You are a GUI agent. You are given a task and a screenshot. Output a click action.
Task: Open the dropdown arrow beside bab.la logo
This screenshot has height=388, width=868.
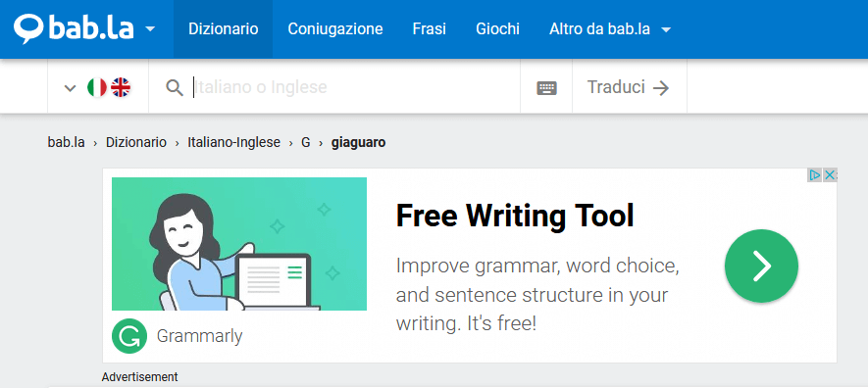[151, 29]
